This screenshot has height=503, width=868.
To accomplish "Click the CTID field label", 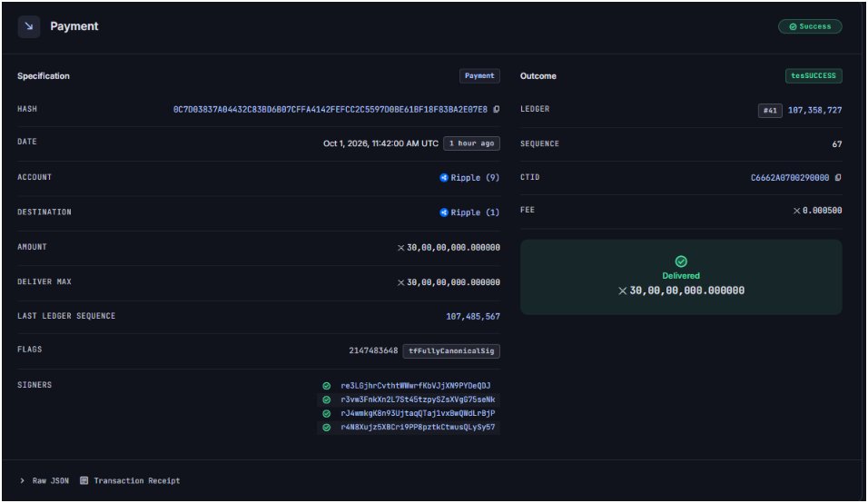I will pyautogui.click(x=529, y=177).
